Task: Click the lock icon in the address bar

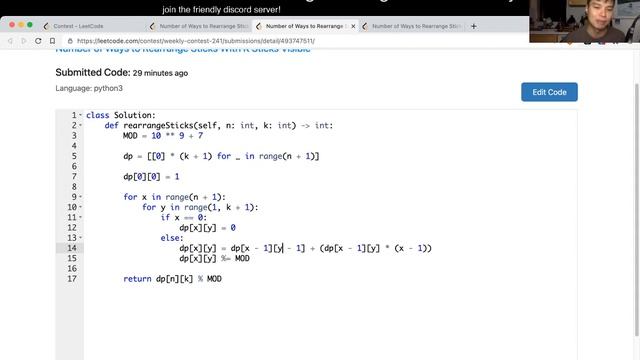Action: (70, 41)
